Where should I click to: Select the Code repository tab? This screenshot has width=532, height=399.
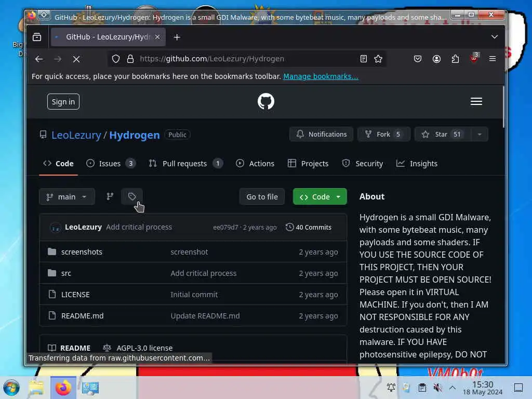(x=58, y=164)
